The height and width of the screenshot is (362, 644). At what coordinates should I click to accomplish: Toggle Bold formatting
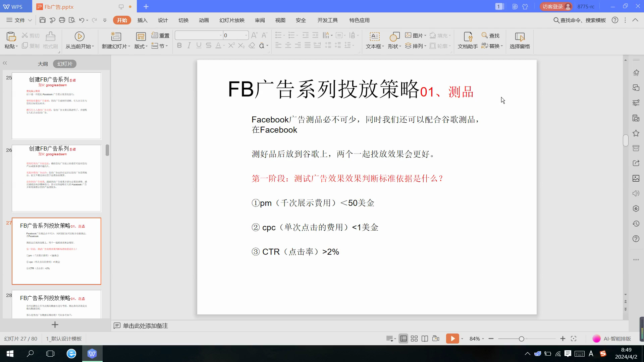tap(179, 46)
